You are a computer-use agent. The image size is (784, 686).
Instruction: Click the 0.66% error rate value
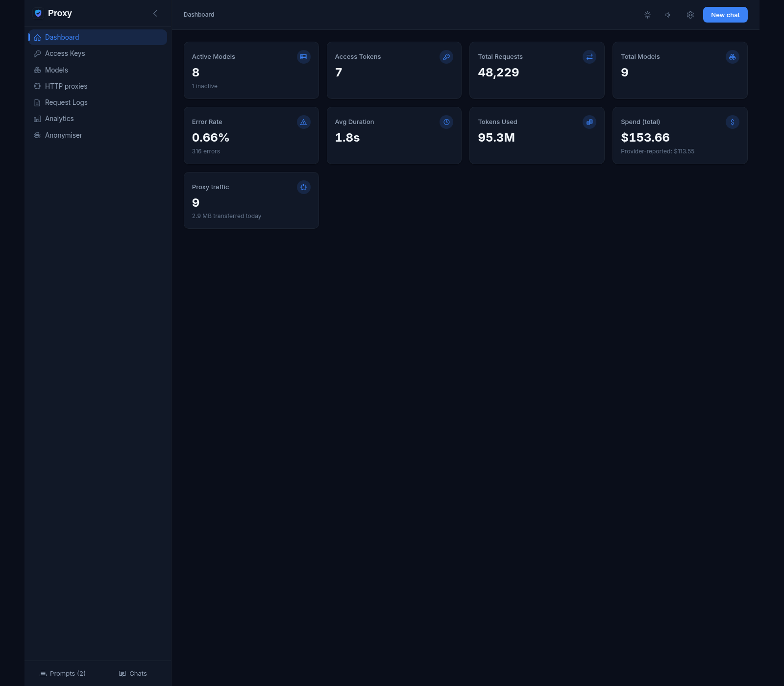click(211, 138)
